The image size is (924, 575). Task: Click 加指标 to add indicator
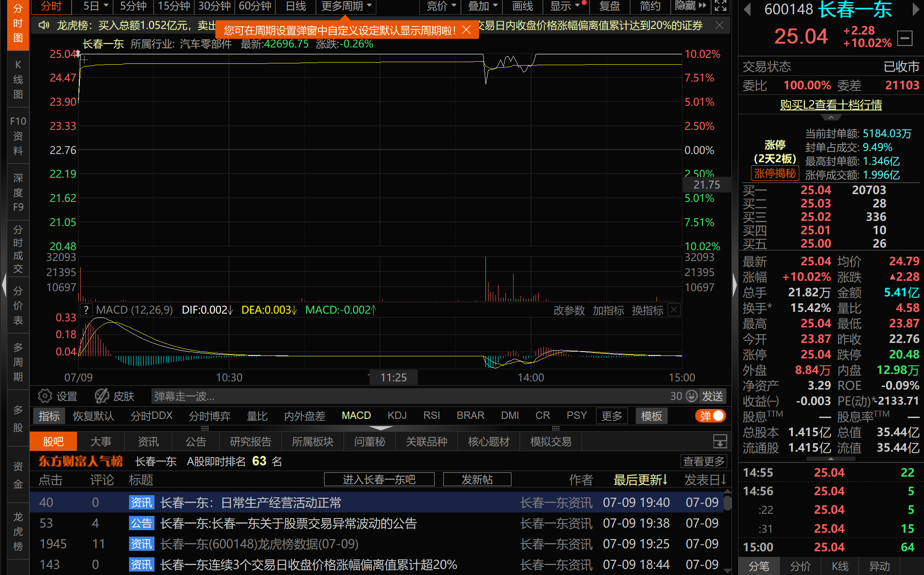(x=608, y=310)
